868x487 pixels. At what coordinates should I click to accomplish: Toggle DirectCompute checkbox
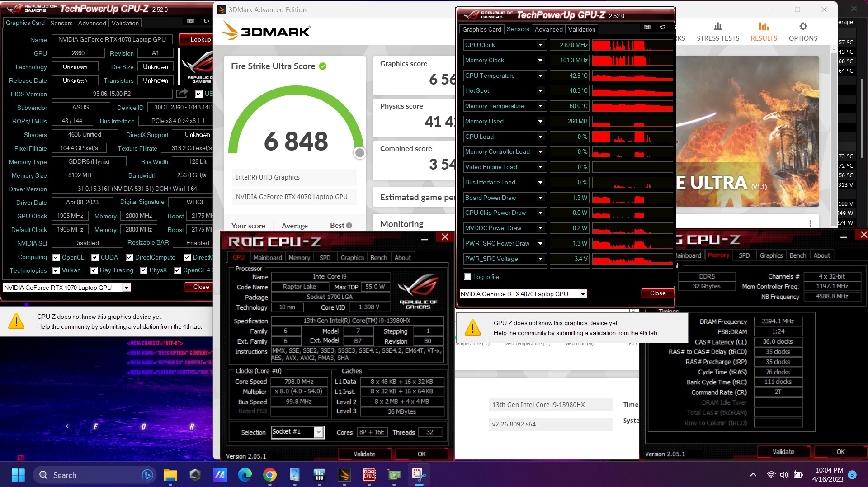click(x=129, y=258)
